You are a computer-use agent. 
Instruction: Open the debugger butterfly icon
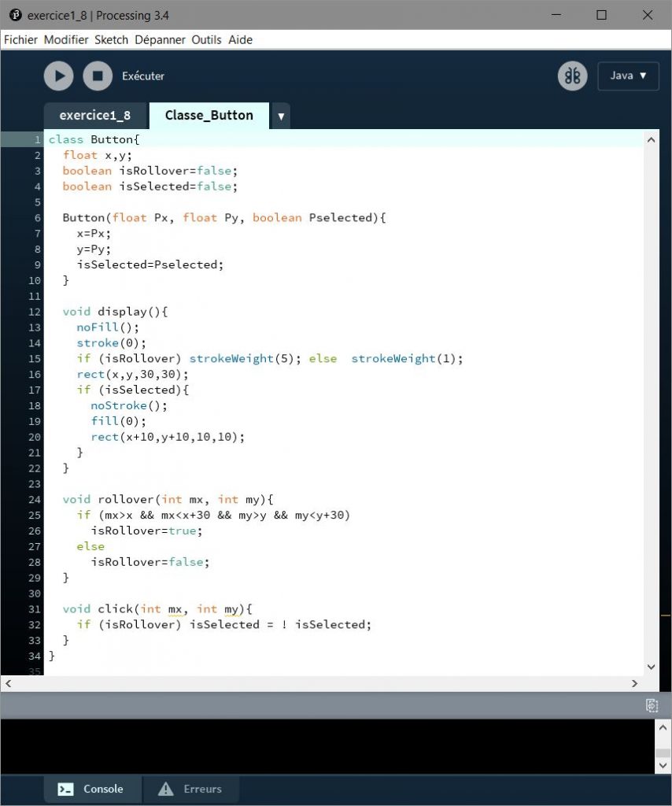pyautogui.click(x=572, y=76)
